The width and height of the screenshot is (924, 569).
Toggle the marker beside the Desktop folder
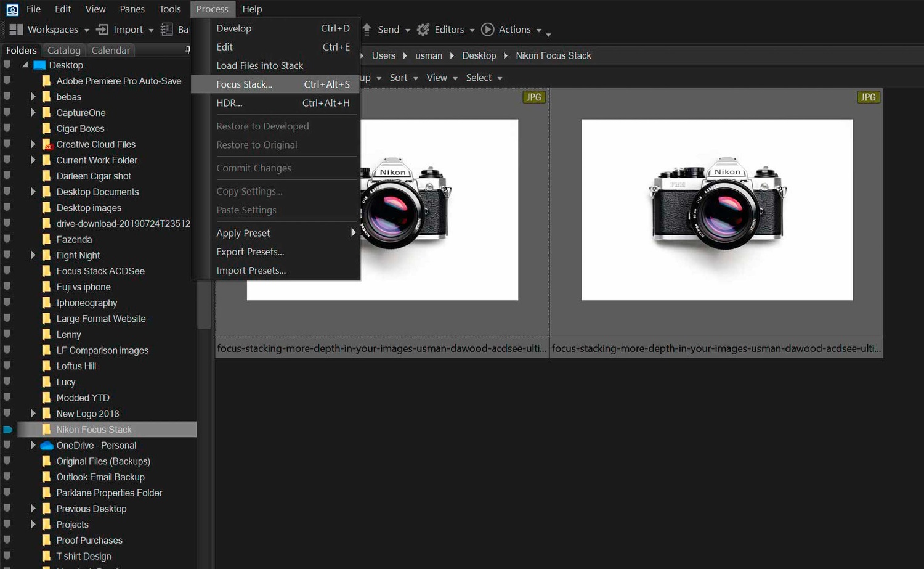click(7, 65)
